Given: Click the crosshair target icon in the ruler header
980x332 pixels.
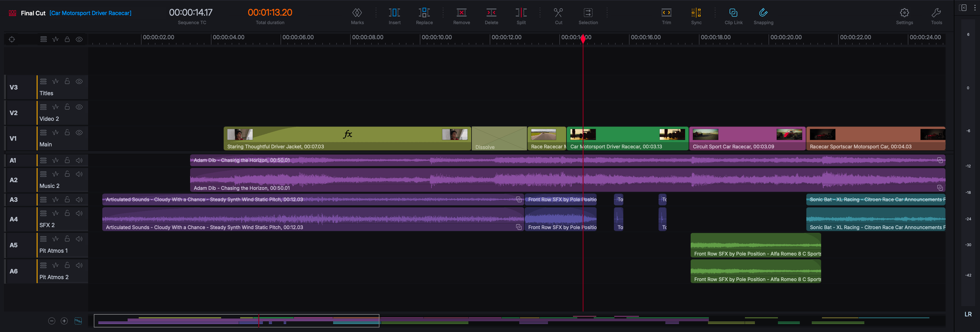Looking at the screenshot, I should point(12,39).
